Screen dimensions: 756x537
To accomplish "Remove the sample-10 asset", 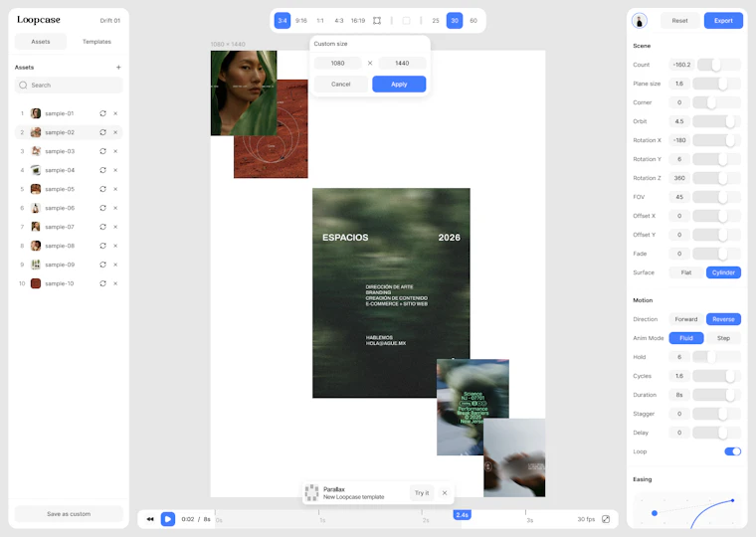I will point(115,283).
